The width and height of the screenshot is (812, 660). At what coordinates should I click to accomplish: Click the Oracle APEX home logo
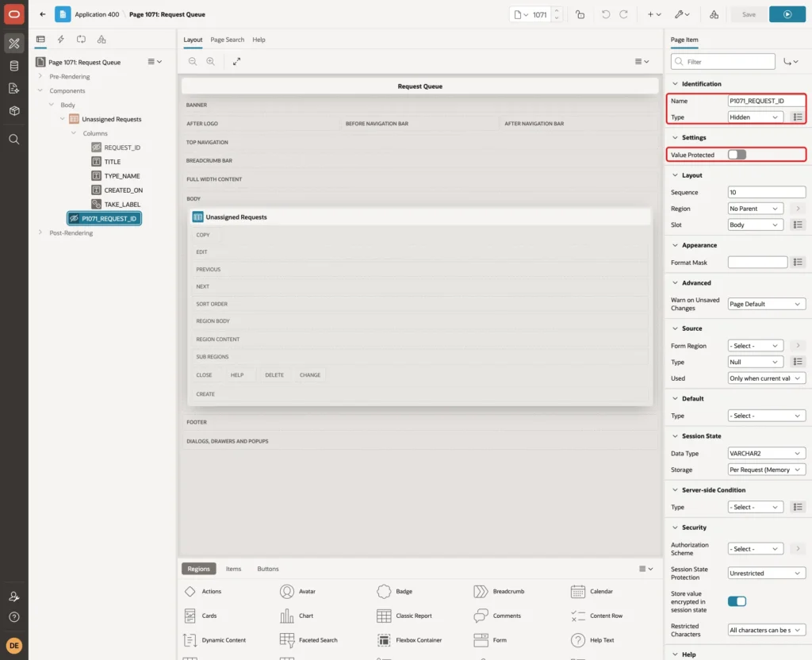click(x=14, y=14)
